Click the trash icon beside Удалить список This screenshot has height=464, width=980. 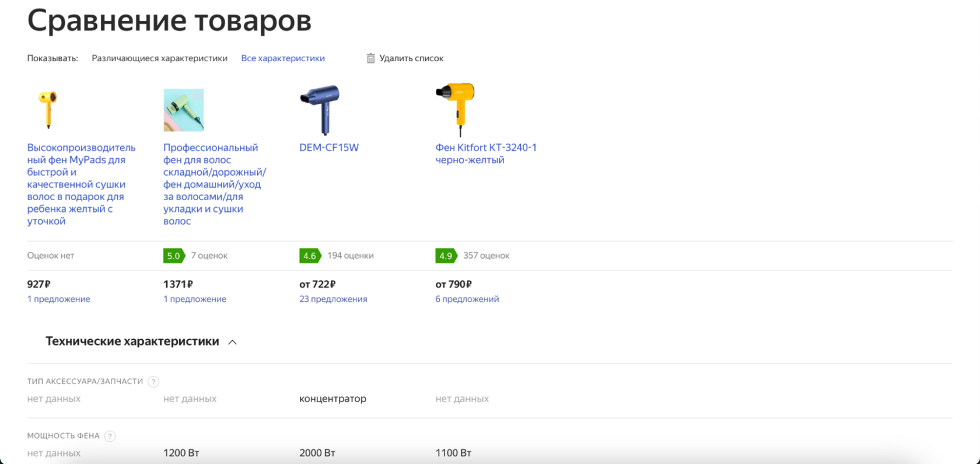[370, 58]
